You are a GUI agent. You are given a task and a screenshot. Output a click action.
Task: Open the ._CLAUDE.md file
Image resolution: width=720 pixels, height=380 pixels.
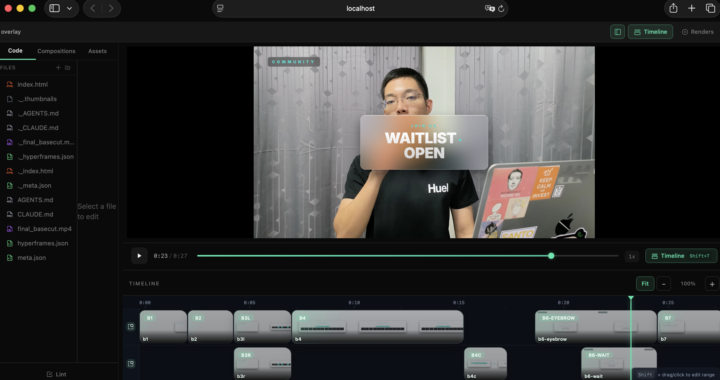(39, 128)
